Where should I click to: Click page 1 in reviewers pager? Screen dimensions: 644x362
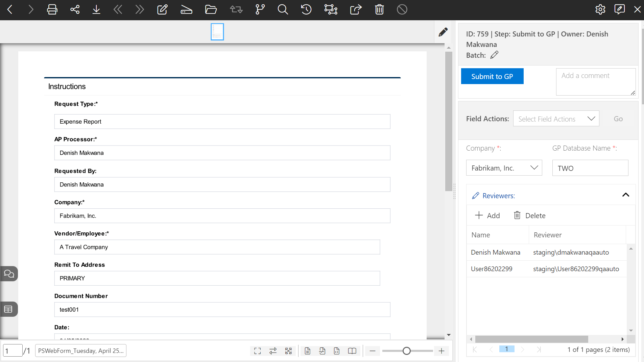tap(507, 349)
